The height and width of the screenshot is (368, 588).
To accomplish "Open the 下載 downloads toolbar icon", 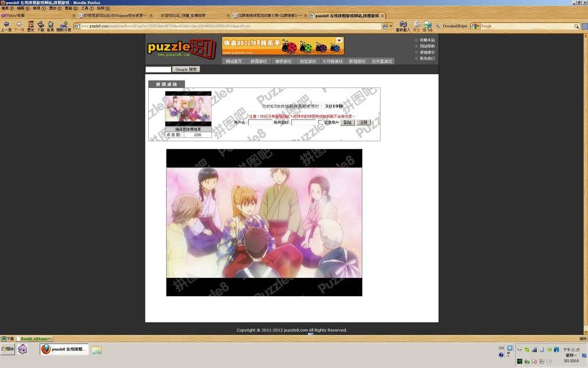I will (41, 26).
